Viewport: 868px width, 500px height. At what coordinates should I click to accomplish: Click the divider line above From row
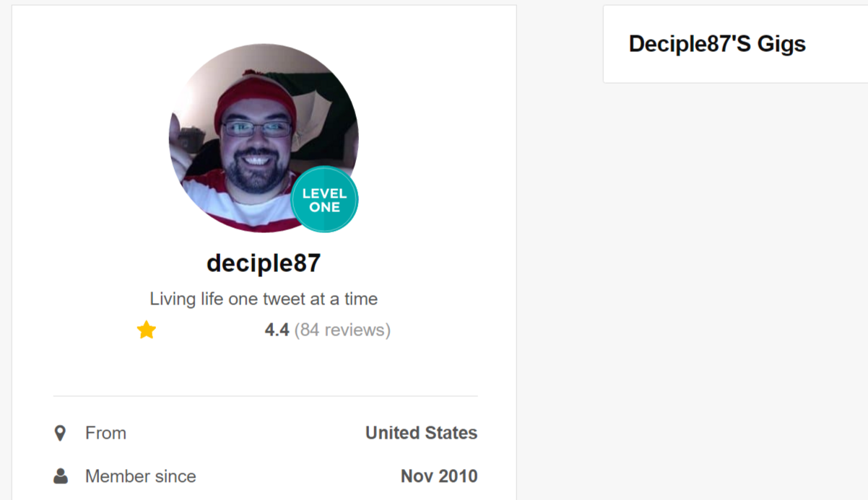(x=265, y=396)
